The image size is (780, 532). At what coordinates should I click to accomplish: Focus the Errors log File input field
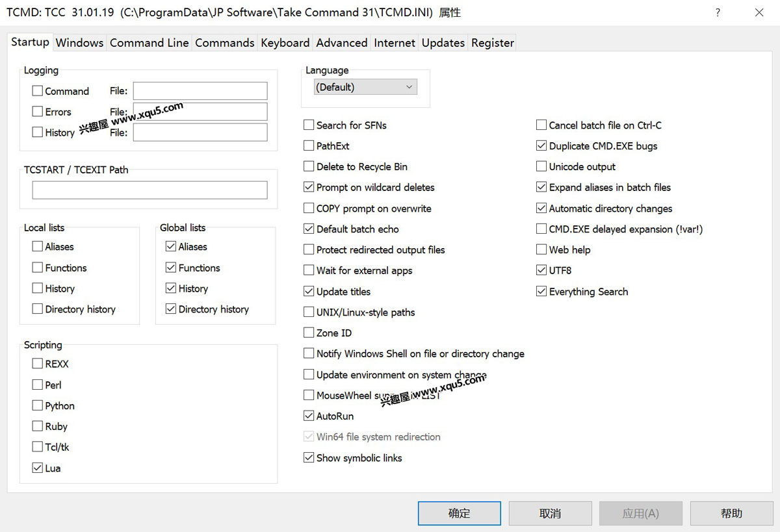200,112
